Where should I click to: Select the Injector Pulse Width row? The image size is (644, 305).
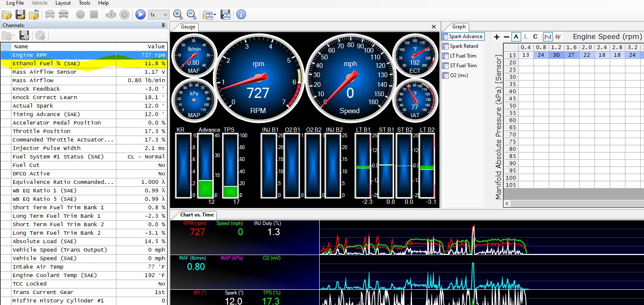(x=83, y=148)
